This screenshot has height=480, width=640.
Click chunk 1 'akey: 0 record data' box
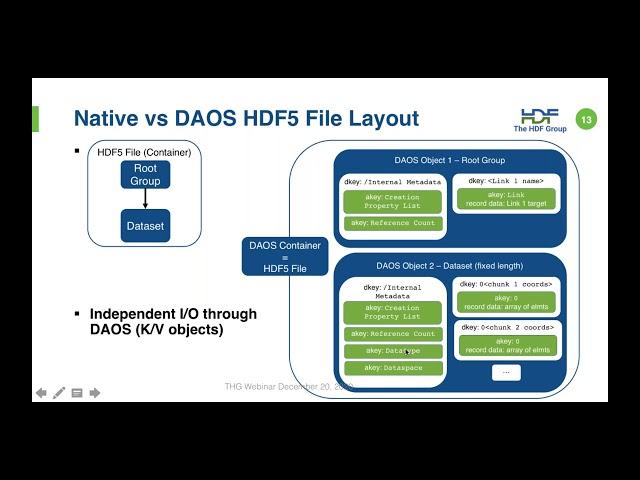[506, 302]
